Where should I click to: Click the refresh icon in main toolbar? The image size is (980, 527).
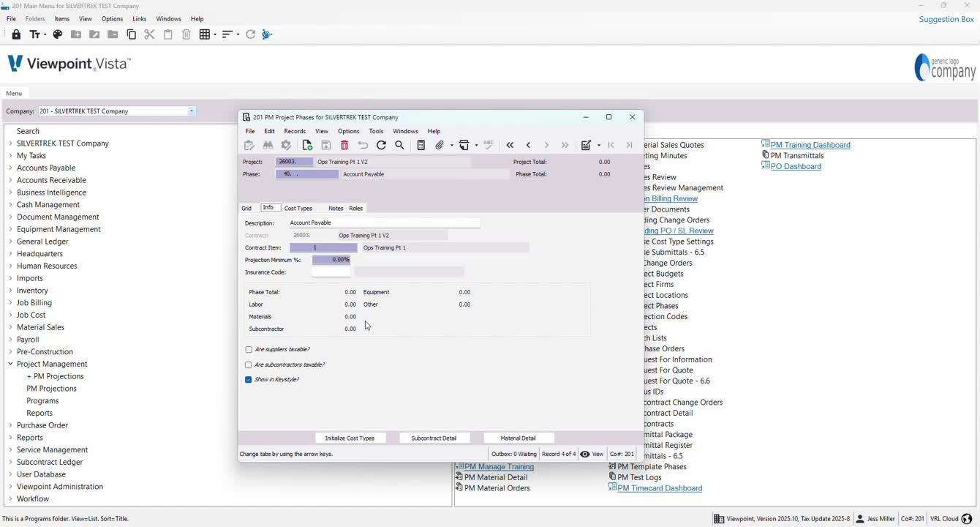[x=250, y=34]
